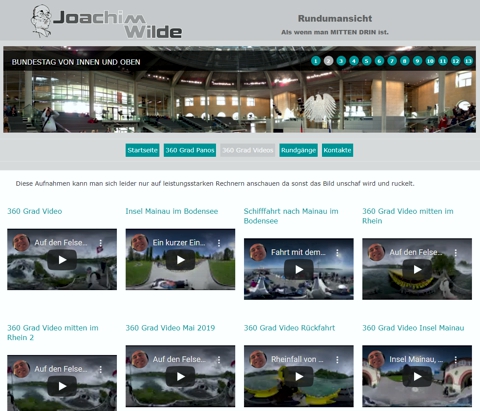
Task: Select slide 13 in banner slideshow
Action: coord(468,61)
